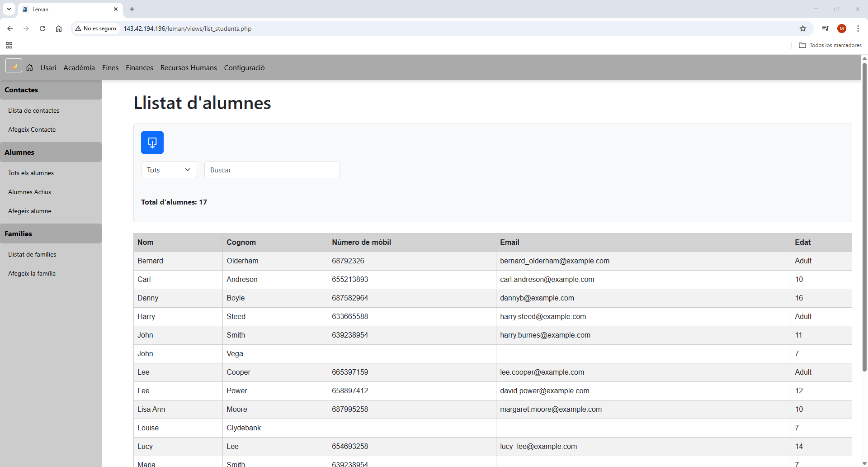
Task: Click the No es seguro security warning
Action: [x=96, y=29]
